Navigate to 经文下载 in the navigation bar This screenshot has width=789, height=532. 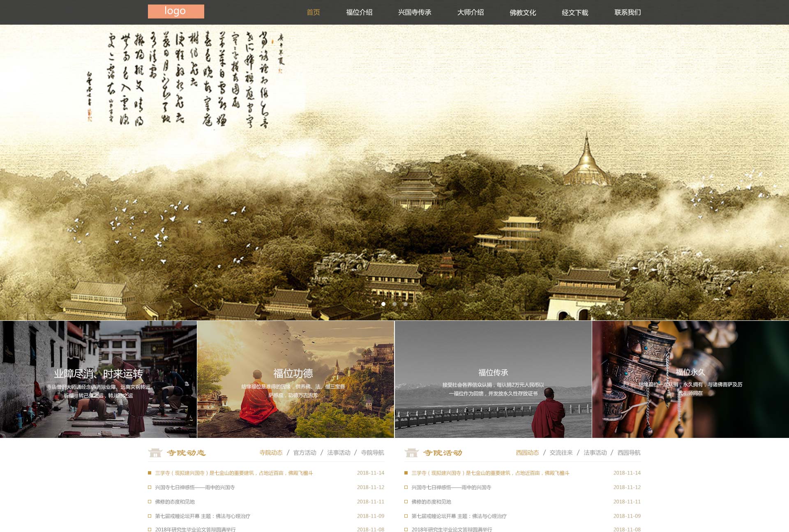tap(575, 12)
